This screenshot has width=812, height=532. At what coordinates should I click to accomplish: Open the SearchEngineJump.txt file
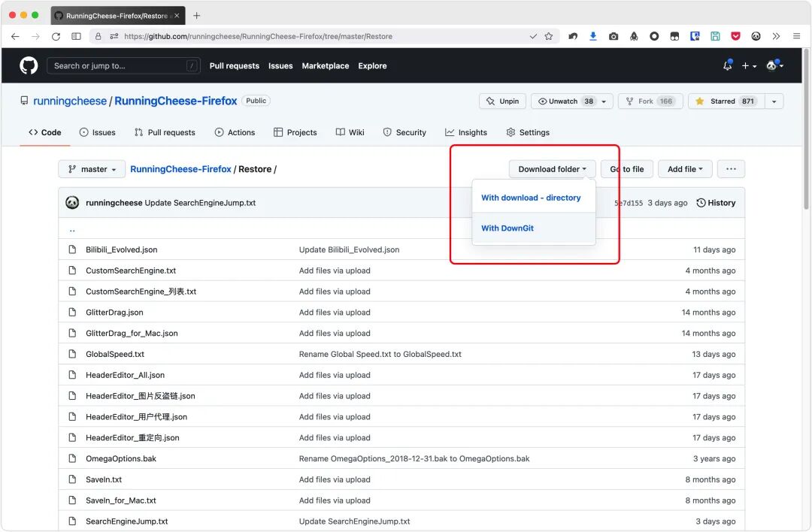(127, 521)
